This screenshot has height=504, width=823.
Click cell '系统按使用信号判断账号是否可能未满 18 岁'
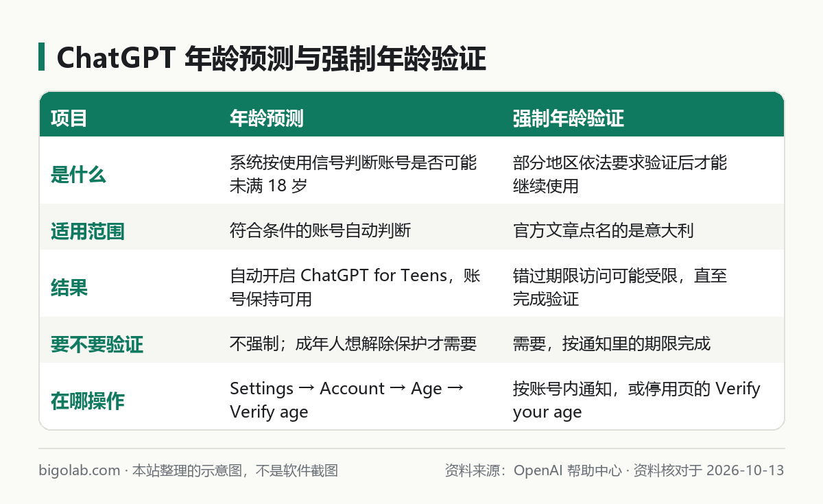coord(353,174)
